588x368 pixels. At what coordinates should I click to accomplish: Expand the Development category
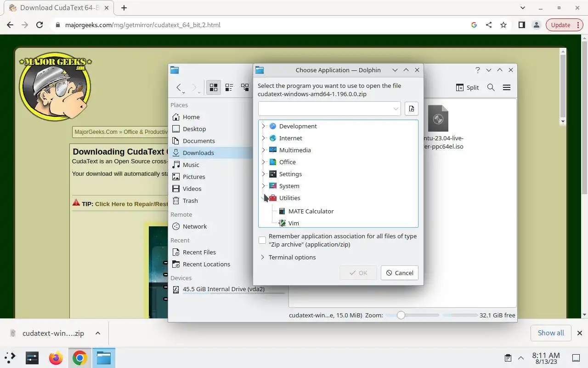coord(263,126)
